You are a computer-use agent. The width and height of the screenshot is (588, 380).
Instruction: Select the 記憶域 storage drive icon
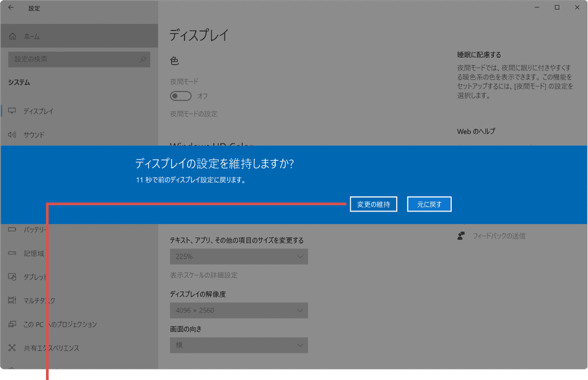pyautogui.click(x=12, y=253)
